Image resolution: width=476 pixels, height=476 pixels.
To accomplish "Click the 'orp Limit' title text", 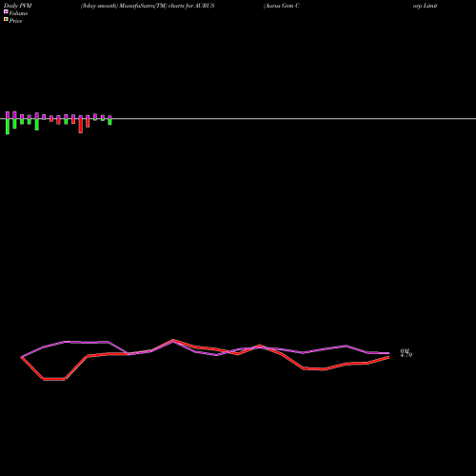I will click(426, 6).
